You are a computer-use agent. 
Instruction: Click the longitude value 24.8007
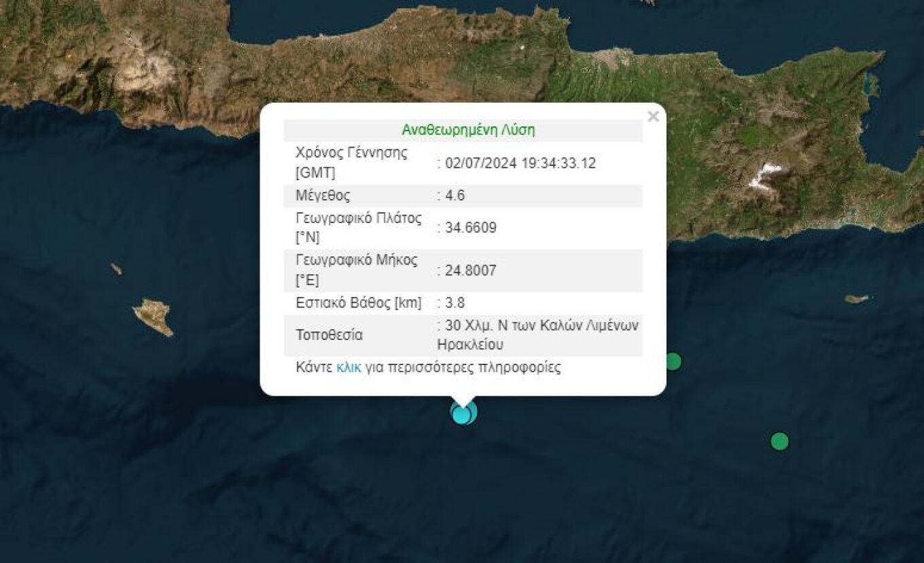coord(470,271)
